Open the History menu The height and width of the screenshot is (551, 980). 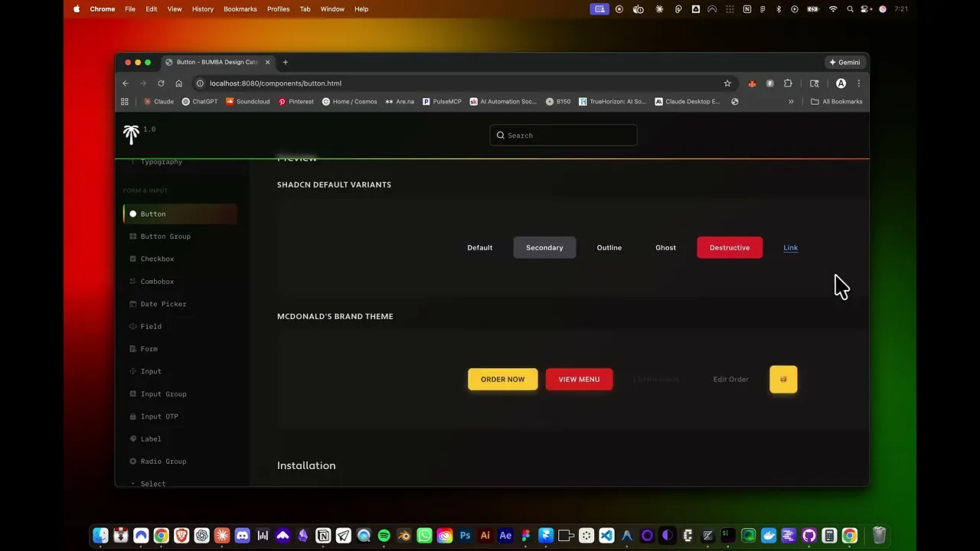203,9
